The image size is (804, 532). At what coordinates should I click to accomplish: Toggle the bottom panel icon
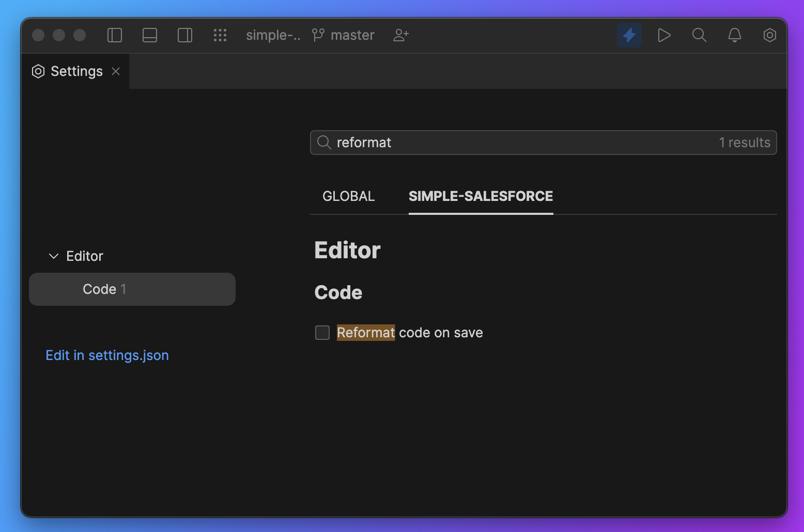150,35
